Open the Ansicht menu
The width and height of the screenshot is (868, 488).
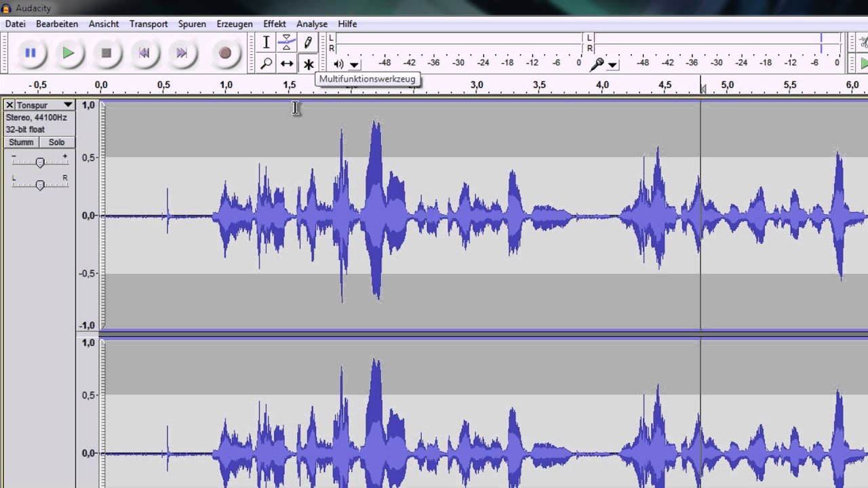pos(104,24)
